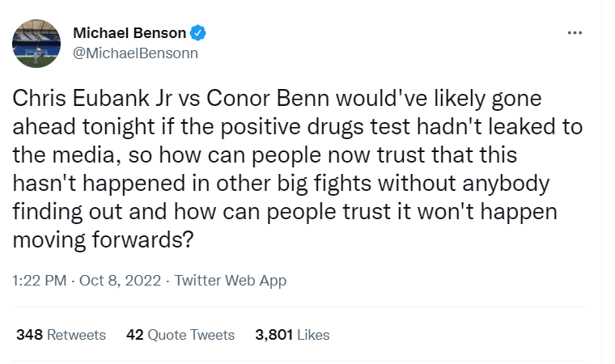This screenshot has width=615, height=364.
Task: View the 348 Retweets list
Action: pos(61,335)
